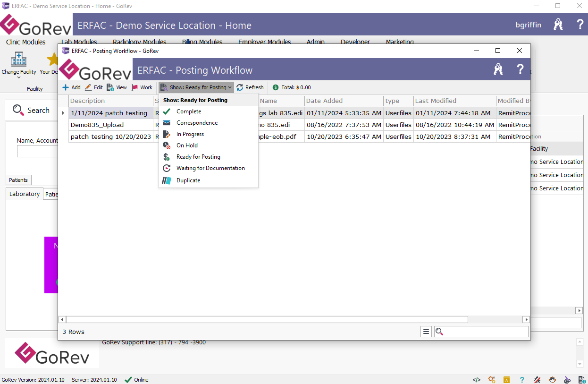This screenshot has height=384, width=588.
Task: Open help question mark in Home window header
Action: tap(580, 25)
